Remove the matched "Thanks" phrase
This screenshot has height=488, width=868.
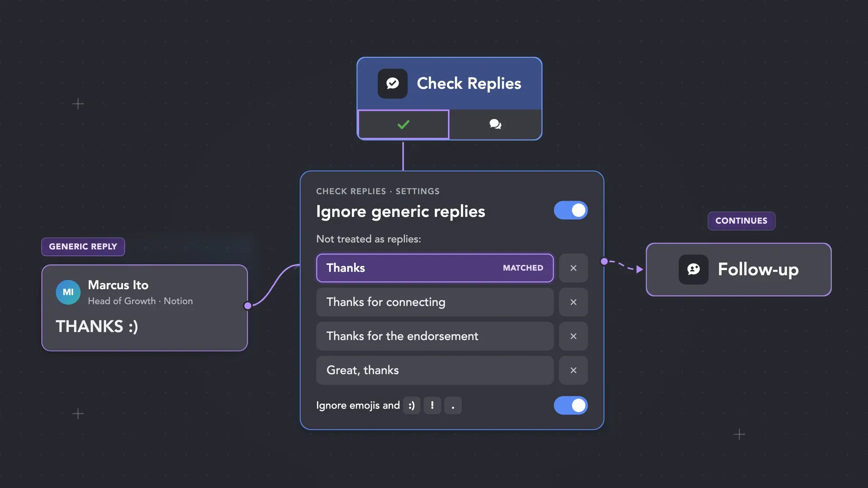(573, 268)
